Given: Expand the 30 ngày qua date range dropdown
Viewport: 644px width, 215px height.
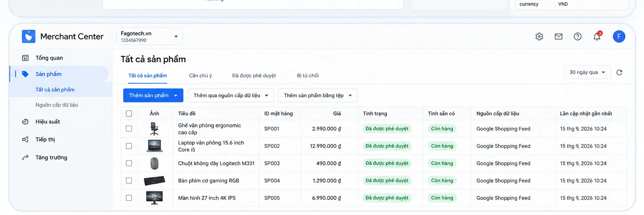Looking at the screenshot, I should pos(587,72).
